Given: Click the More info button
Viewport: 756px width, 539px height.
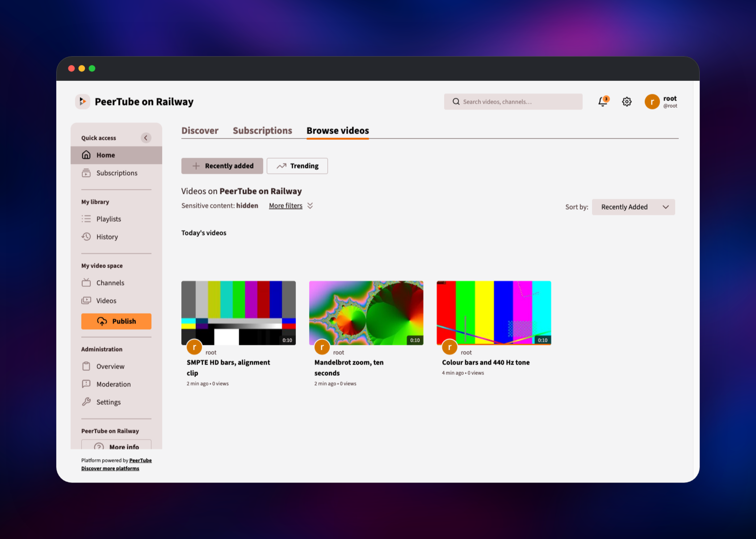Looking at the screenshot, I should (116, 445).
